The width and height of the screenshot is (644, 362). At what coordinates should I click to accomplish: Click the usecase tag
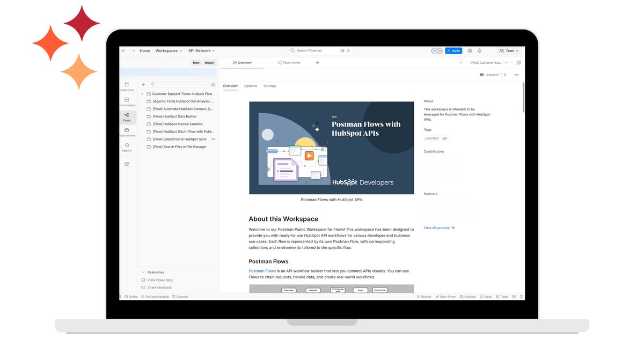click(x=431, y=138)
